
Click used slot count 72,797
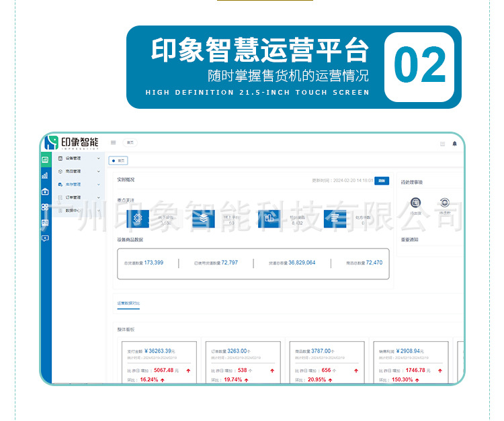click(230, 263)
